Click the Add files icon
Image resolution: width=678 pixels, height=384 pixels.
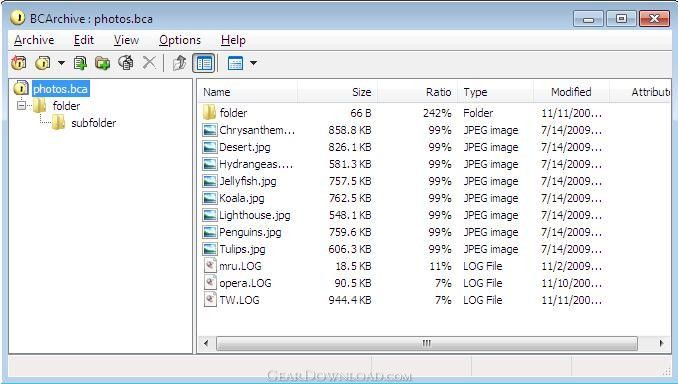tap(80, 63)
